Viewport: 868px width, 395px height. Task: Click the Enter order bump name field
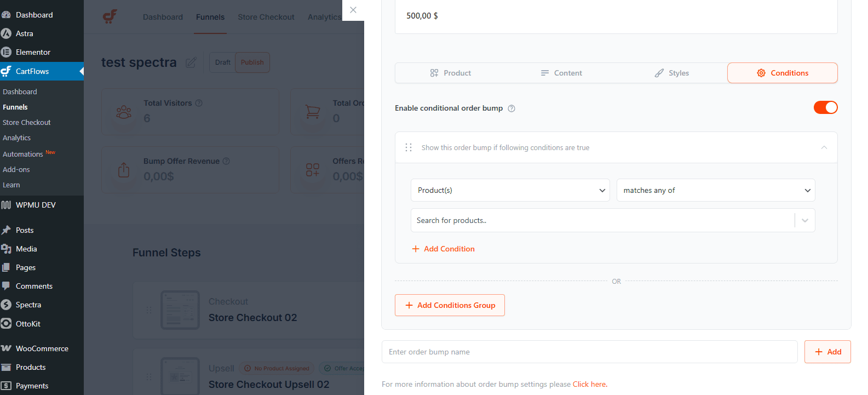tap(548, 352)
